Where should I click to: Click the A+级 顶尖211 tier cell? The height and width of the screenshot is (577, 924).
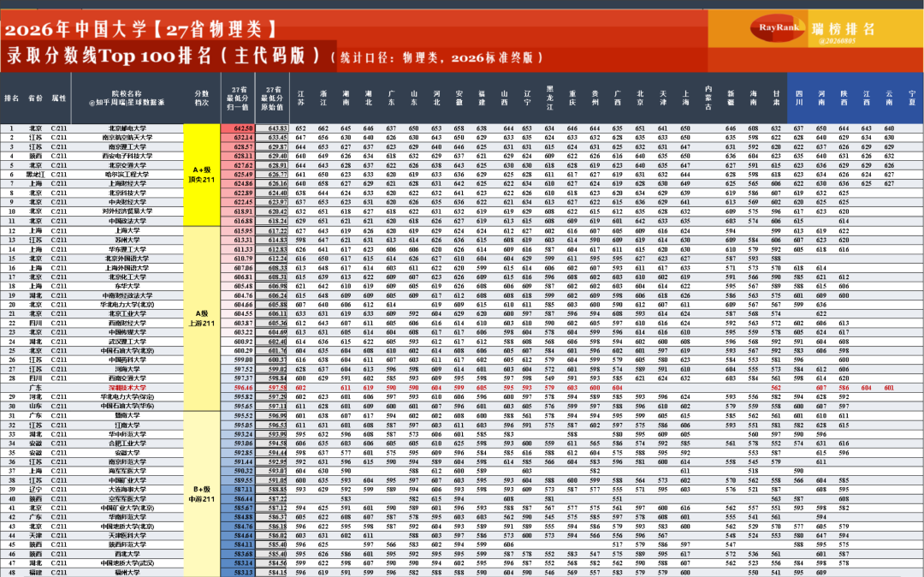(202, 175)
